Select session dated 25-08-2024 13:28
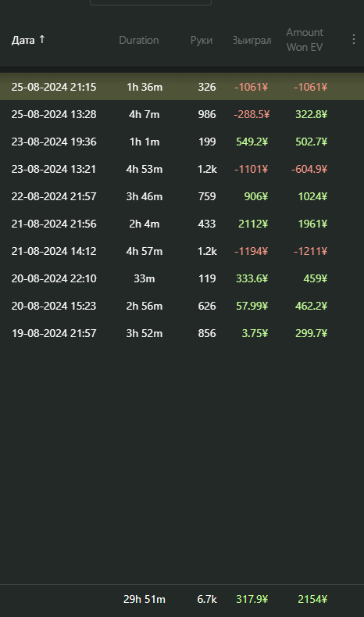Viewport: 364px width, 617px height. point(182,114)
